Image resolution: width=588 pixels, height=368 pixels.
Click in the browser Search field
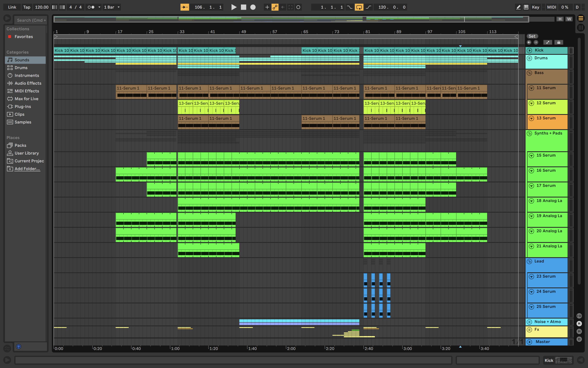30,20
